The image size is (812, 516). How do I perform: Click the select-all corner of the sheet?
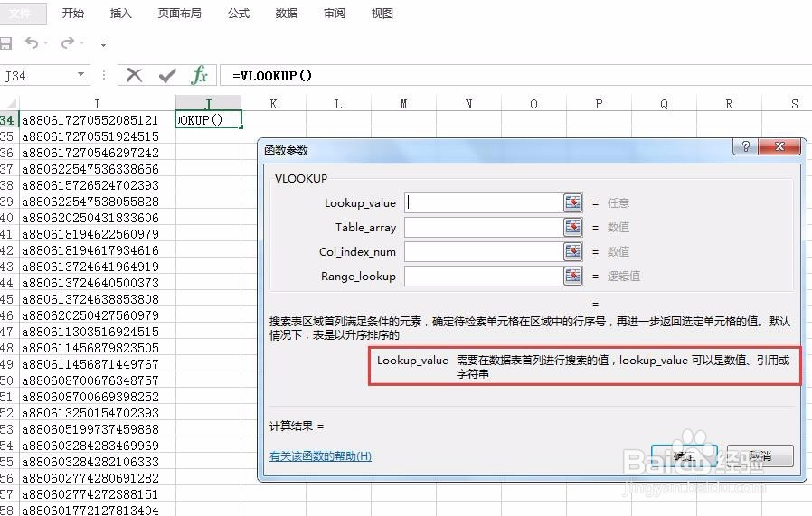pyautogui.click(x=9, y=104)
